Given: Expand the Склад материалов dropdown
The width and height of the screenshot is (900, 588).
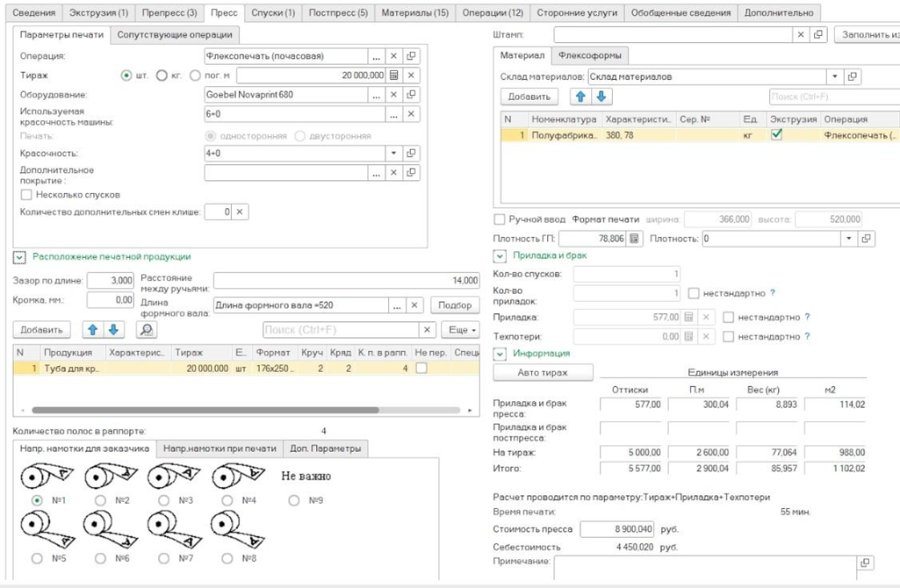Looking at the screenshot, I should [x=835, y=77].
